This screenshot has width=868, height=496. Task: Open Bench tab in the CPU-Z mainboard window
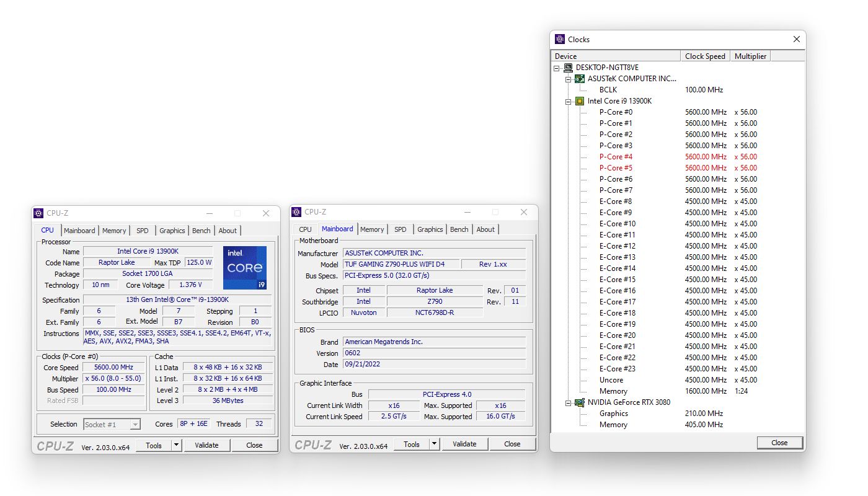459,229
